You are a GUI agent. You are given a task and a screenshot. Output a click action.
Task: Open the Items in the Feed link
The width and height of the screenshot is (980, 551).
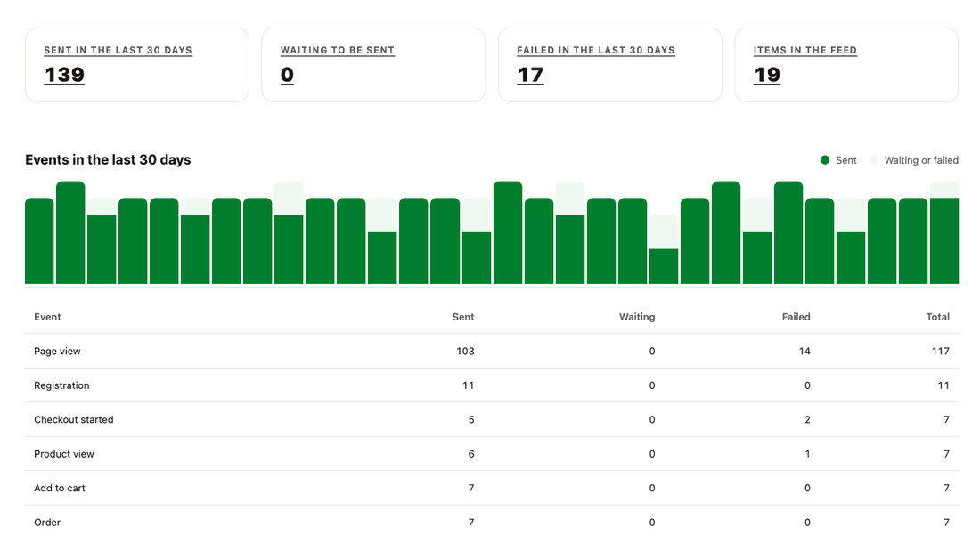pyautogui.click(x=805, y=50)
